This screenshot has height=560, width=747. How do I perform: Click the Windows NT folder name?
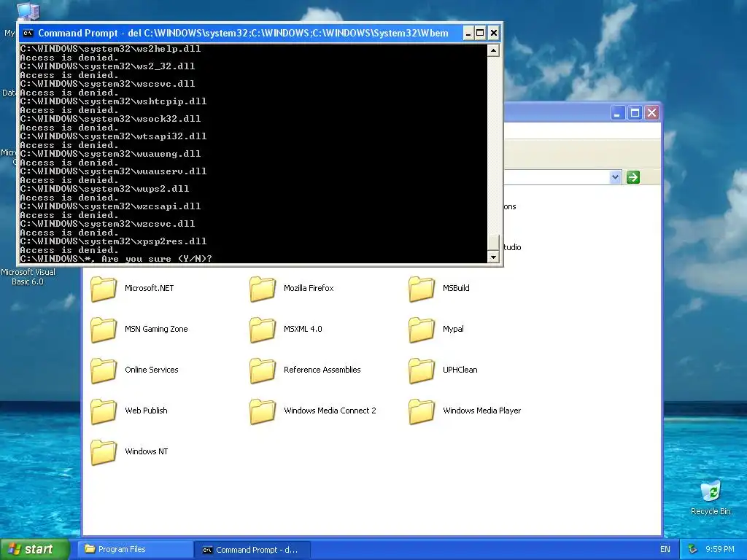(146, 451)
